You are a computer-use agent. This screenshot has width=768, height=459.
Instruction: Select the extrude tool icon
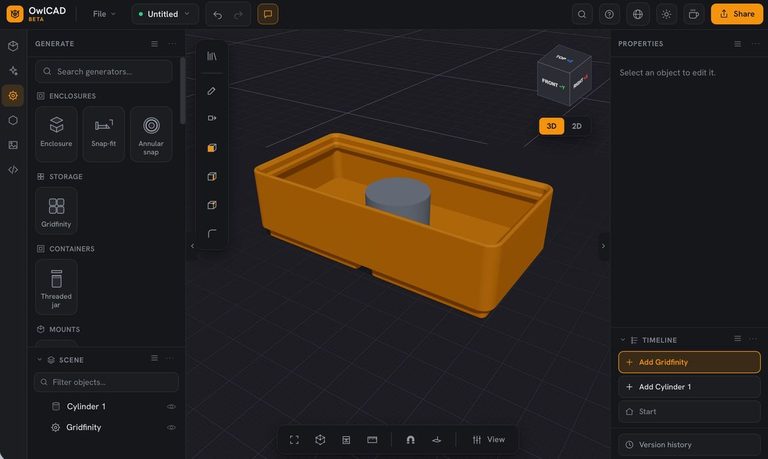tap(212, 118)
